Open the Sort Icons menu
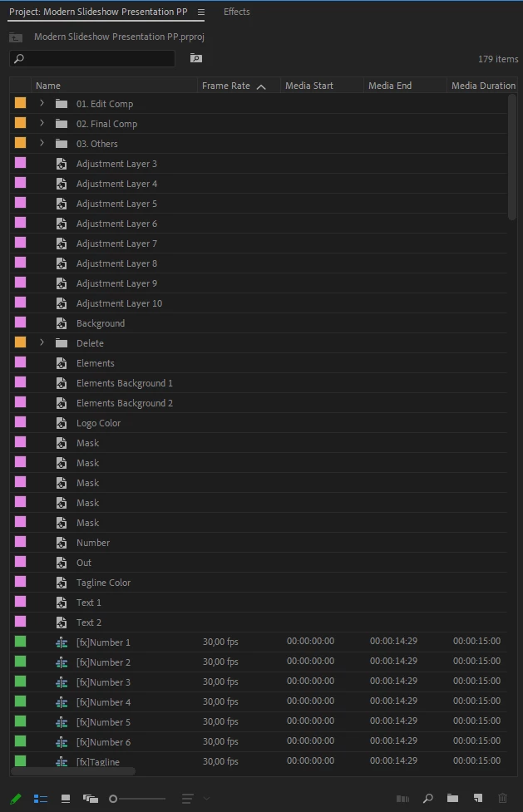Viewport: 523px width, 812px height. (188, 799)
